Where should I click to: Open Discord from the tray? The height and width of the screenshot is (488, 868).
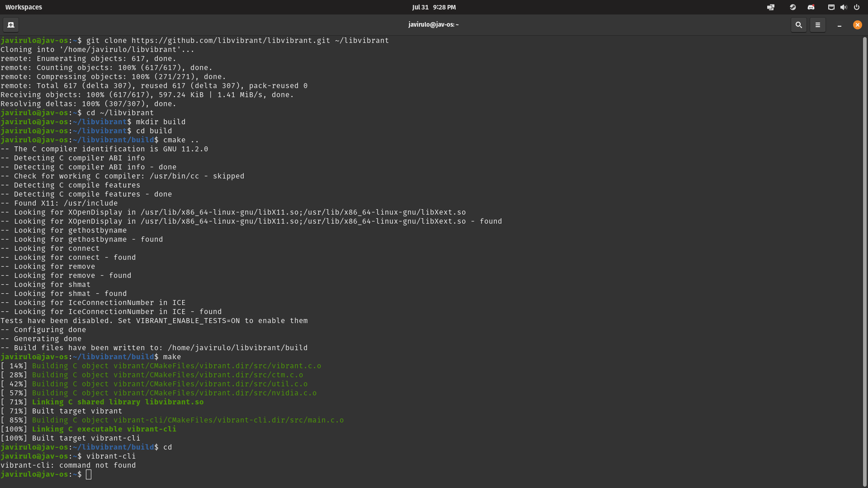(x=811, y=7)
